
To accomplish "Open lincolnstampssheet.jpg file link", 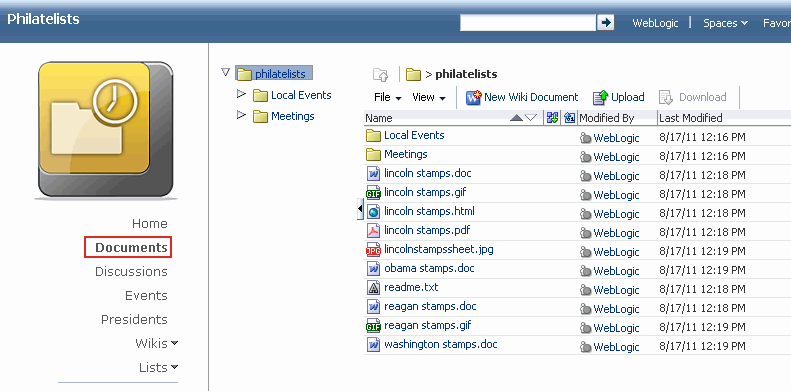I will click(439, 249).
